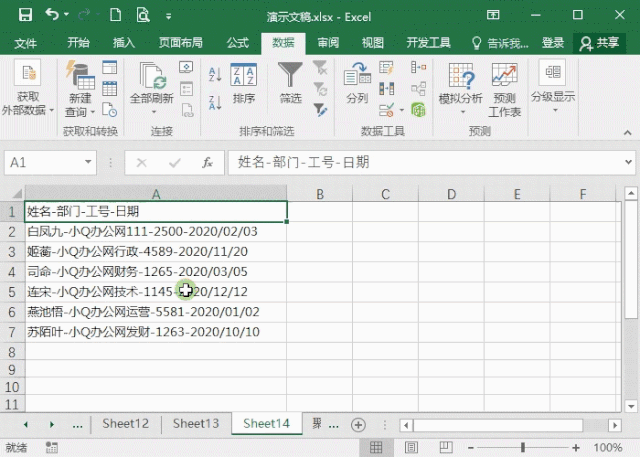This screenshot has width=640, height=457.
Task: Open the 页面布局 tab
Action: (x=180, y=42)
